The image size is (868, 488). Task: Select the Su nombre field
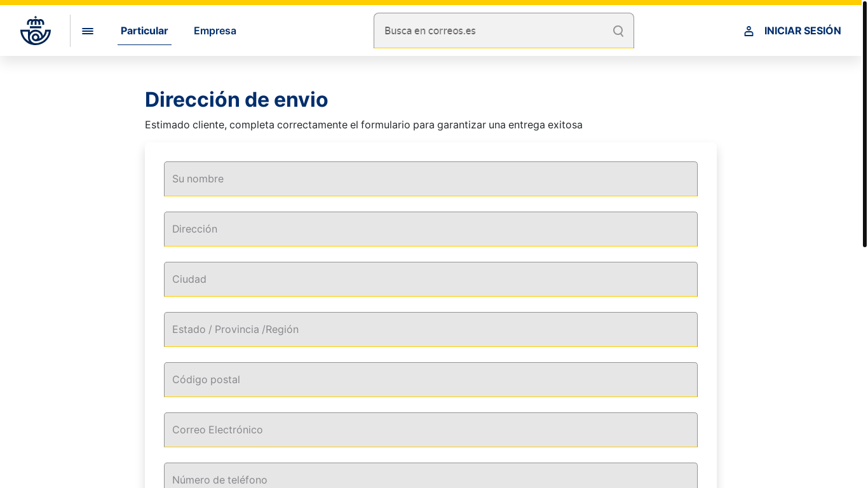click(431, 179)
